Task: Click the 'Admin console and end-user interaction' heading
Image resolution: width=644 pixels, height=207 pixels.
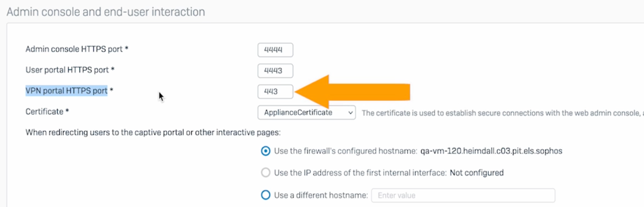Action: click(x=106, y=12)
